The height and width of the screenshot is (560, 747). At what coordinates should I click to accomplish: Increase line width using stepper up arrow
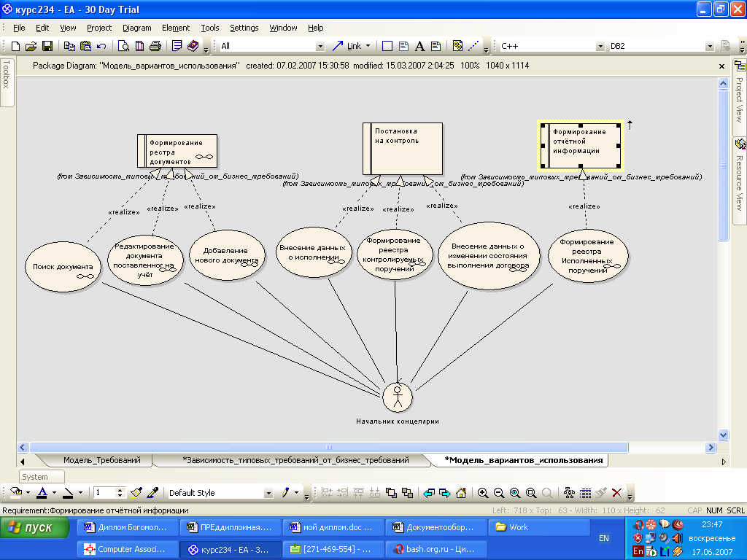[x=120, y=490]
